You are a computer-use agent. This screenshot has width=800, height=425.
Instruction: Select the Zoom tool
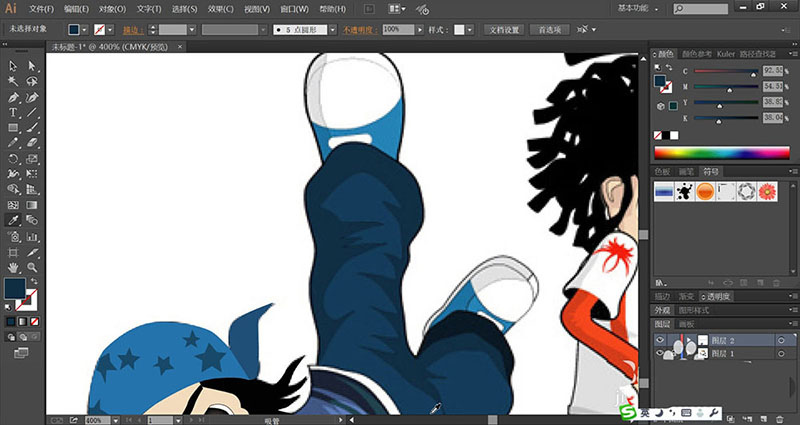point(32,267)
